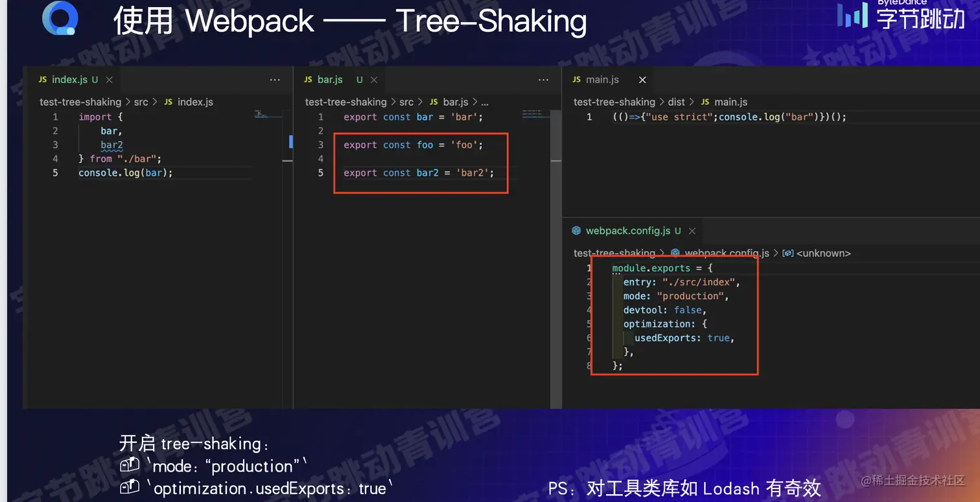980x502 pixels.
Task: Click "export const foo = 'foo';" in bar.js
Action: tap(414, 145)
